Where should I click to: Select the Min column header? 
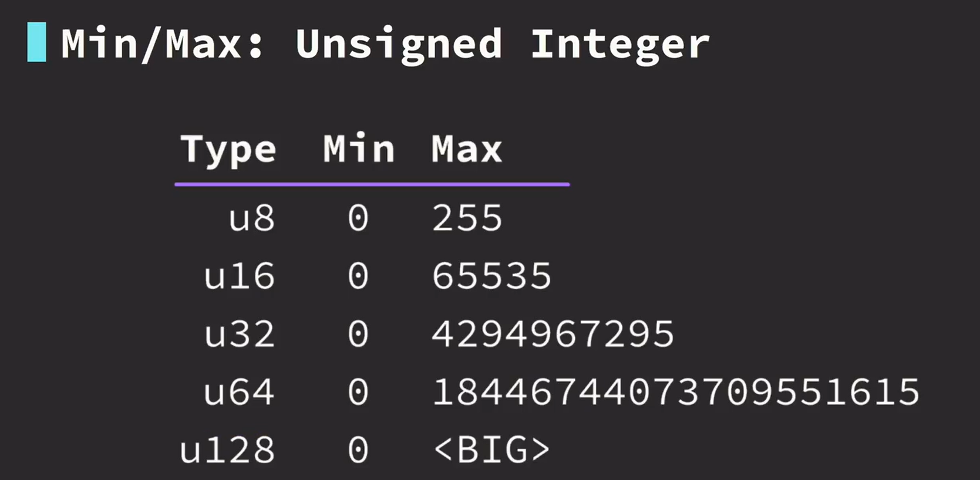click(358, 148)
